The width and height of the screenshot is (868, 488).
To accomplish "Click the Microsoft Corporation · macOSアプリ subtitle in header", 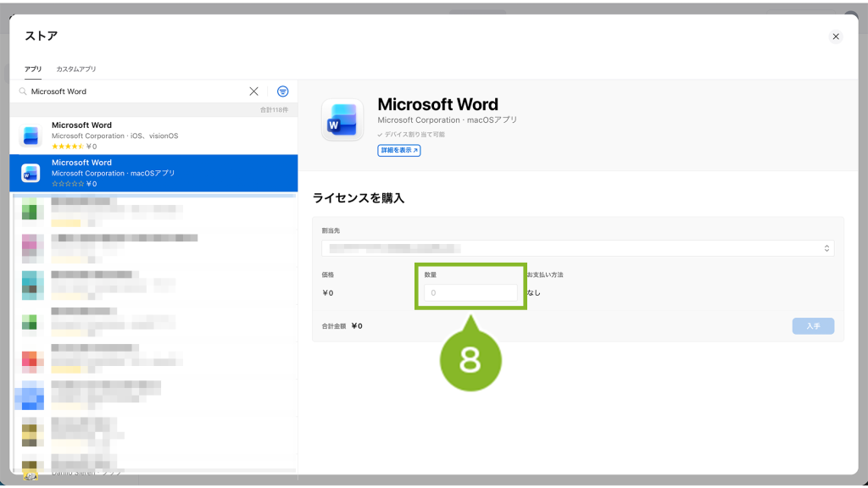I will [x=448, y=120].
